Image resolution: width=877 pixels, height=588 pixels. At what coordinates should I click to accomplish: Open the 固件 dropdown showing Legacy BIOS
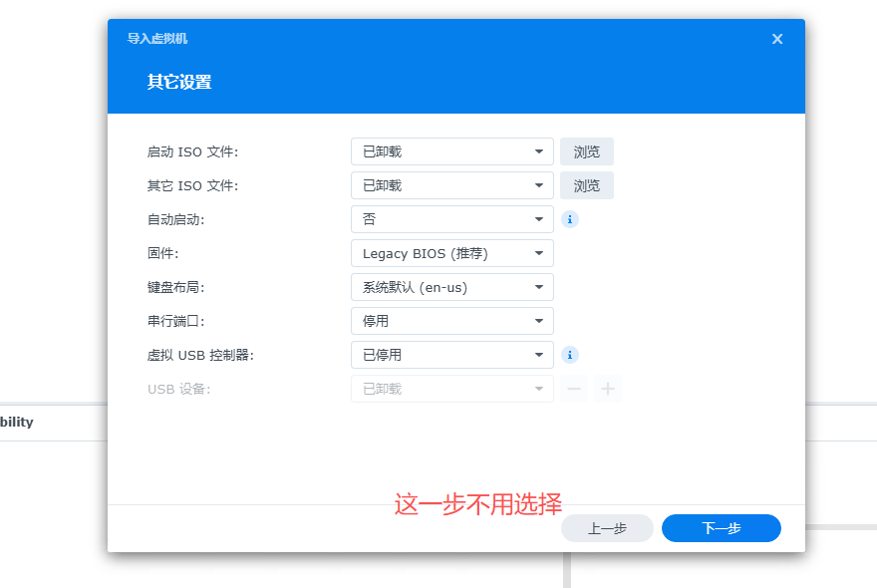point(451,253)
